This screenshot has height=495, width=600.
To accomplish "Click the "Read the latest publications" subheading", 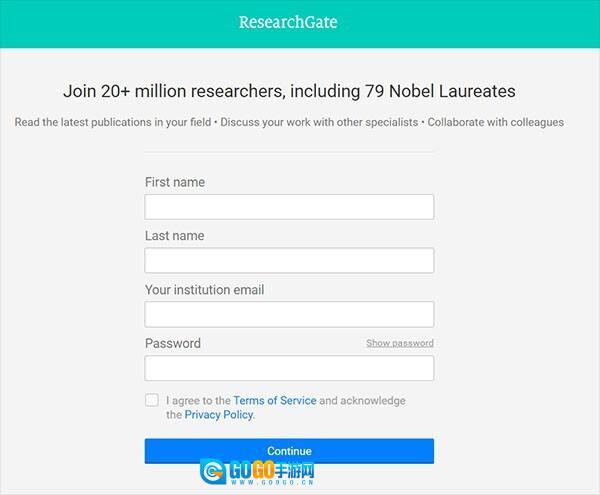I will tap(289, 123).
